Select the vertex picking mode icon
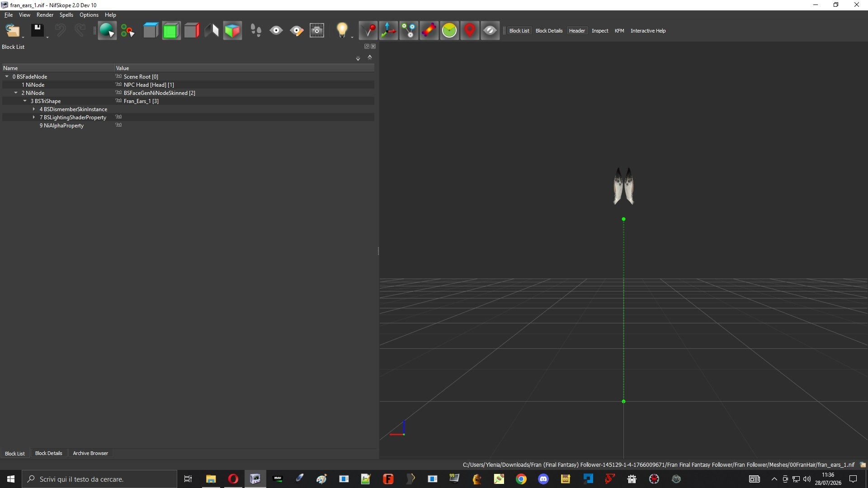Screen dimensions: 868x488 (127, 31)
